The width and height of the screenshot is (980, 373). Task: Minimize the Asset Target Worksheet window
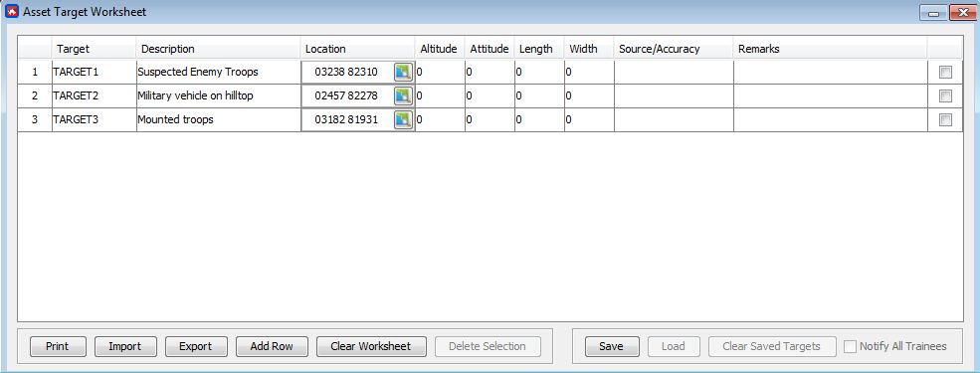pyautogui.click(x=933, y=13)
